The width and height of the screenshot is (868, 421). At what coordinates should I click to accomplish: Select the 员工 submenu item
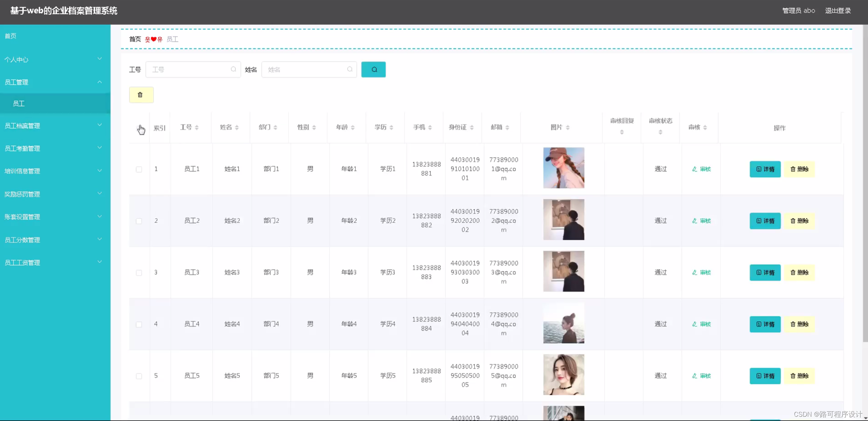tap(19, 103)
